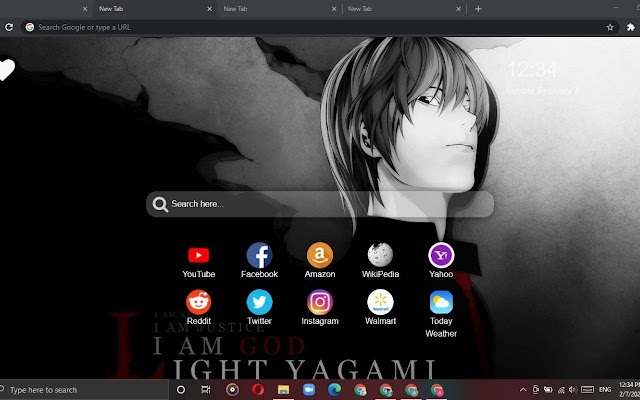Open a new browser tab with plus button
The width and height of the screenshot is (640, 400).
click(478, 9)
